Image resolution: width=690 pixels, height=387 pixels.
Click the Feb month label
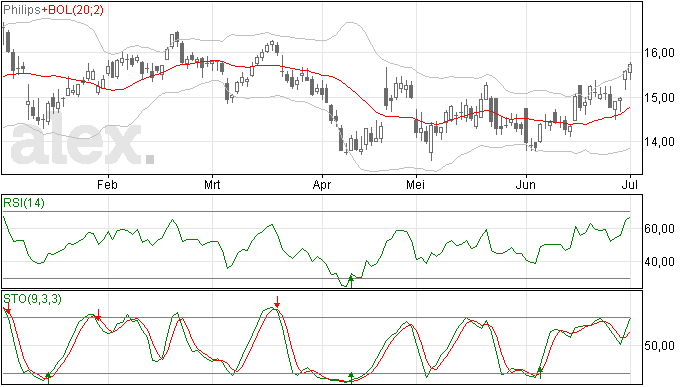click(x=107, y=184)
